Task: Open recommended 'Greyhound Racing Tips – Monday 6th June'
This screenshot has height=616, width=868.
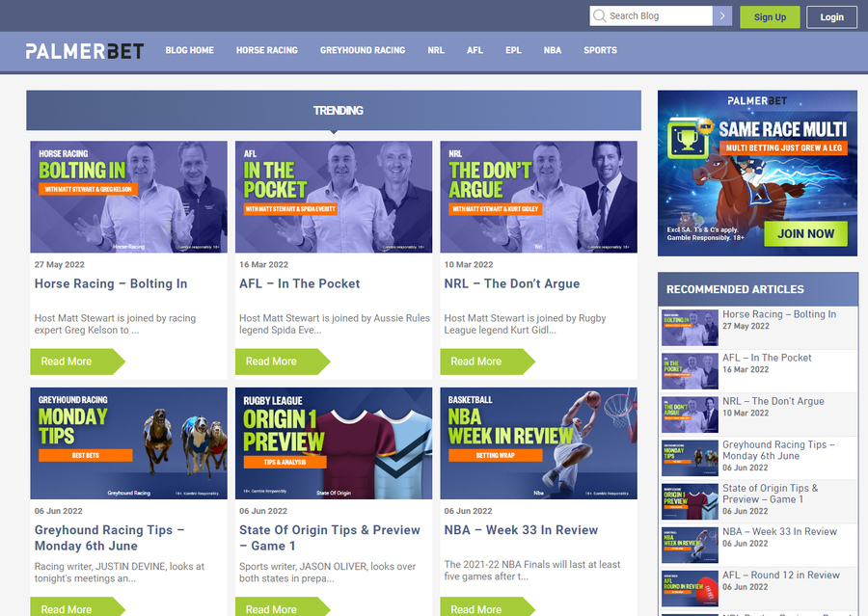Action: [778, 450]
